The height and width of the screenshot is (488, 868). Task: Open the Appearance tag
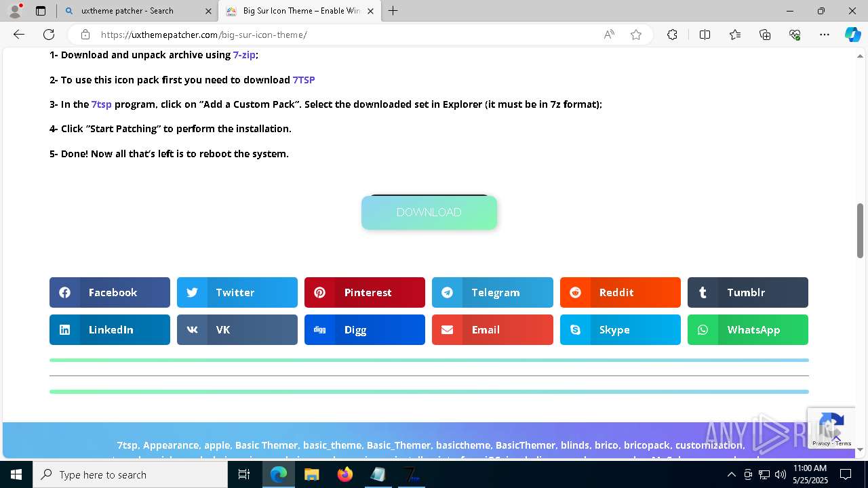coord(172,445)
